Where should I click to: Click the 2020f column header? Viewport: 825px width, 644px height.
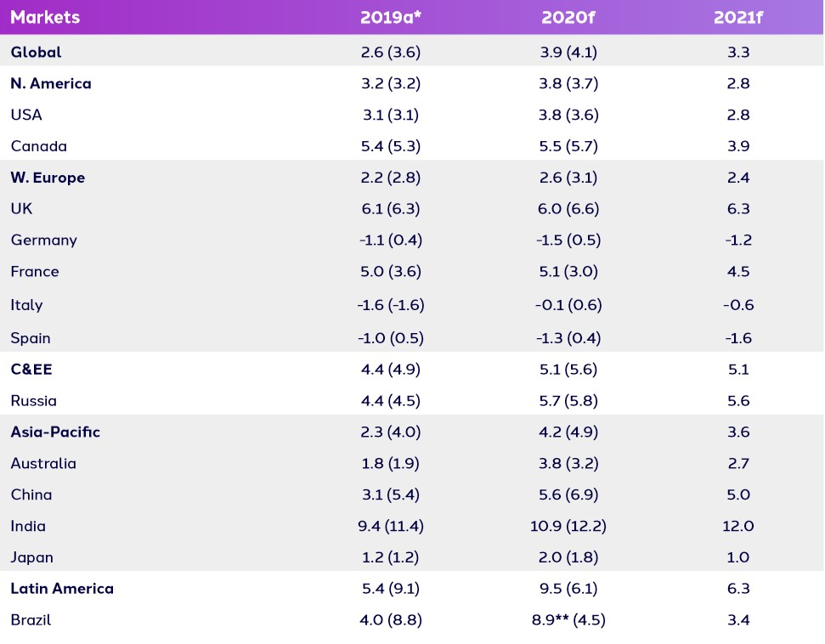[568, 17]
